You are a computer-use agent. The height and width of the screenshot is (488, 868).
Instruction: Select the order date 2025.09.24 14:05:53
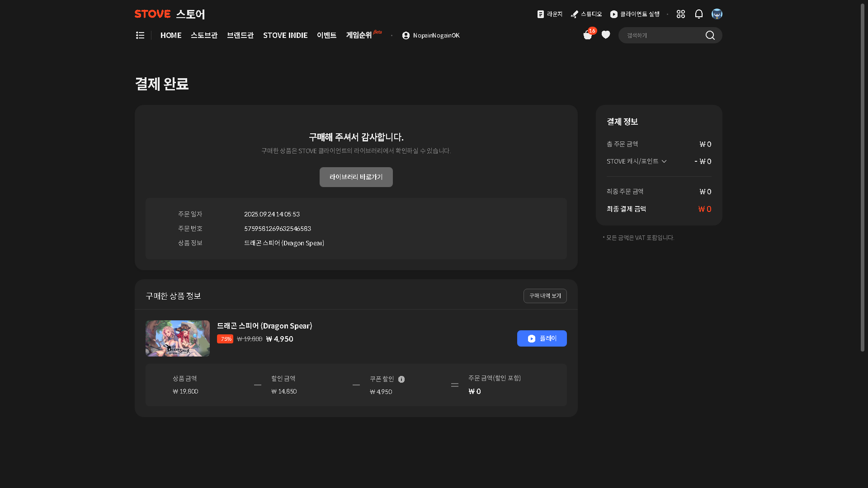[x=272, y=214]
